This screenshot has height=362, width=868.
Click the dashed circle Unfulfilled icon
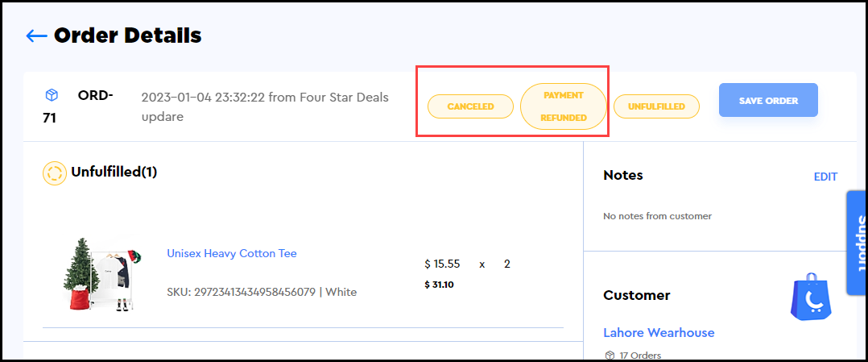[54, 173]
